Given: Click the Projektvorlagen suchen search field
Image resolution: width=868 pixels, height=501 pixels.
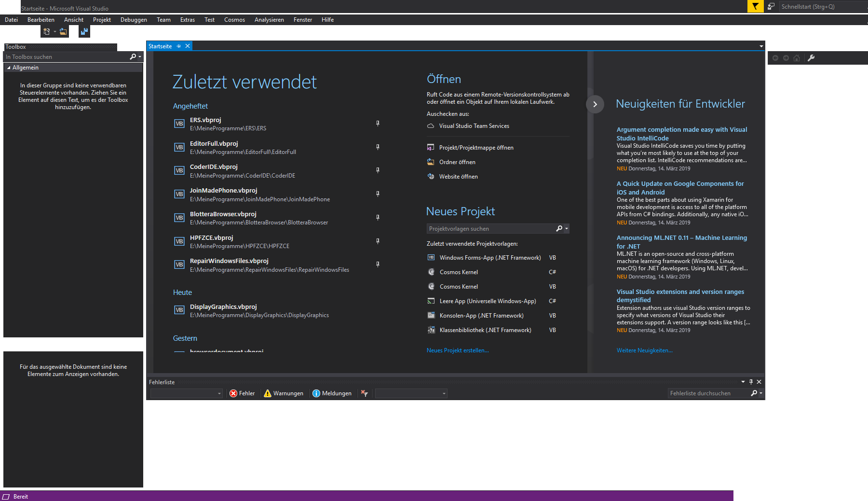Looking at the screenshot, I should (491, 229).
